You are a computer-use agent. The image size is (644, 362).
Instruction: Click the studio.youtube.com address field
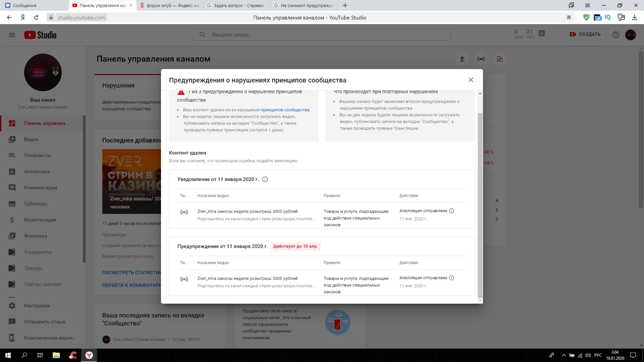coord(81,17)
